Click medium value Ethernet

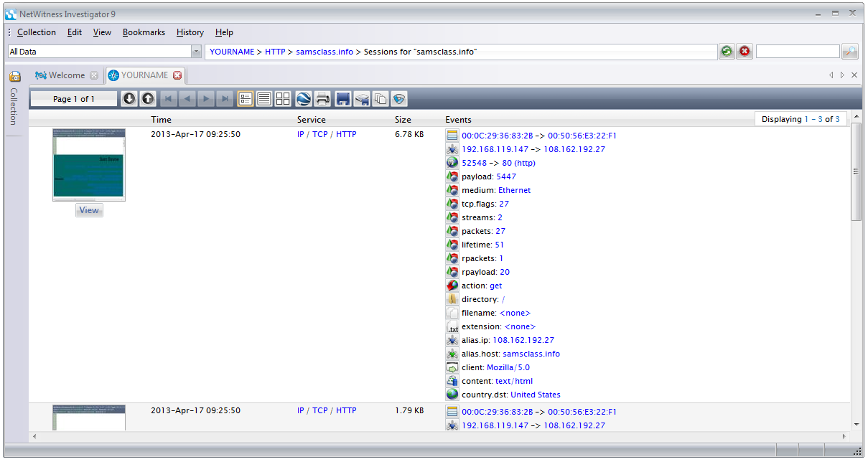[515, 190]
